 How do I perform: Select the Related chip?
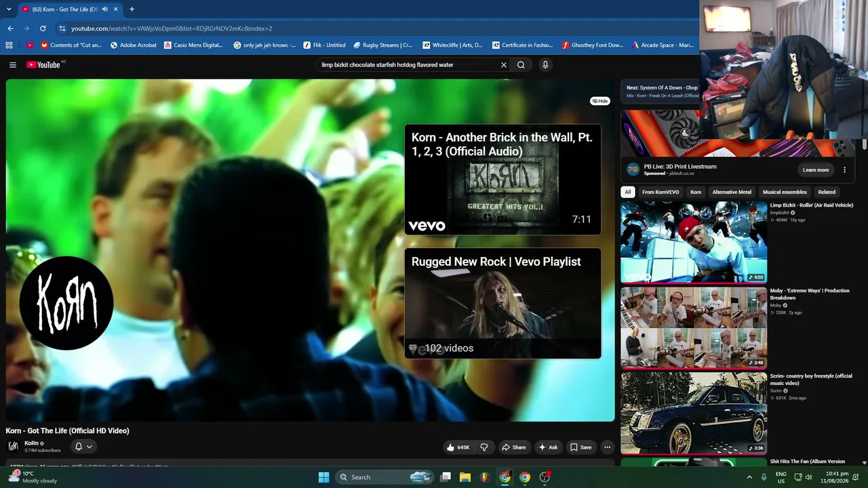pos(827,192)
